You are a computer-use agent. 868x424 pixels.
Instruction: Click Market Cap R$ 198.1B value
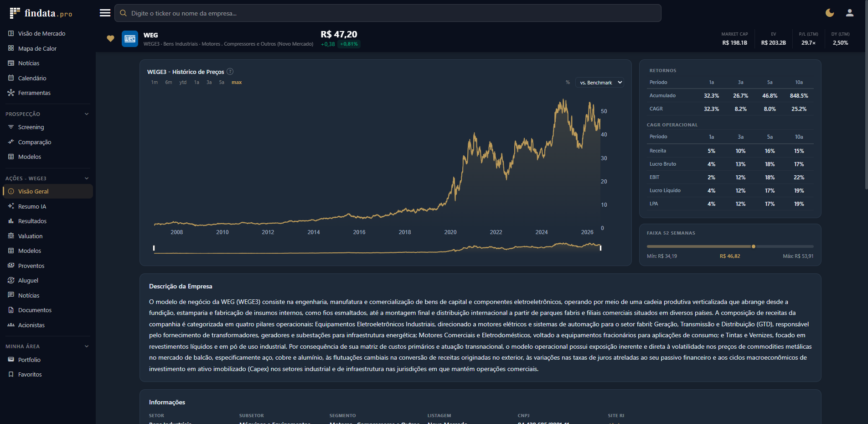point(734,43)
